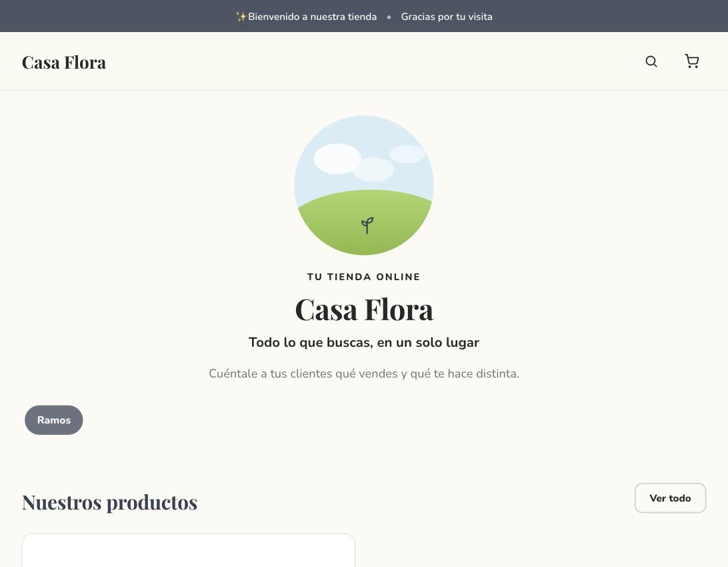Image resolution: width=728 pixels, height=567 pixels.
Task: Click the Casa Flora header logo
Action: coord(64,62)
